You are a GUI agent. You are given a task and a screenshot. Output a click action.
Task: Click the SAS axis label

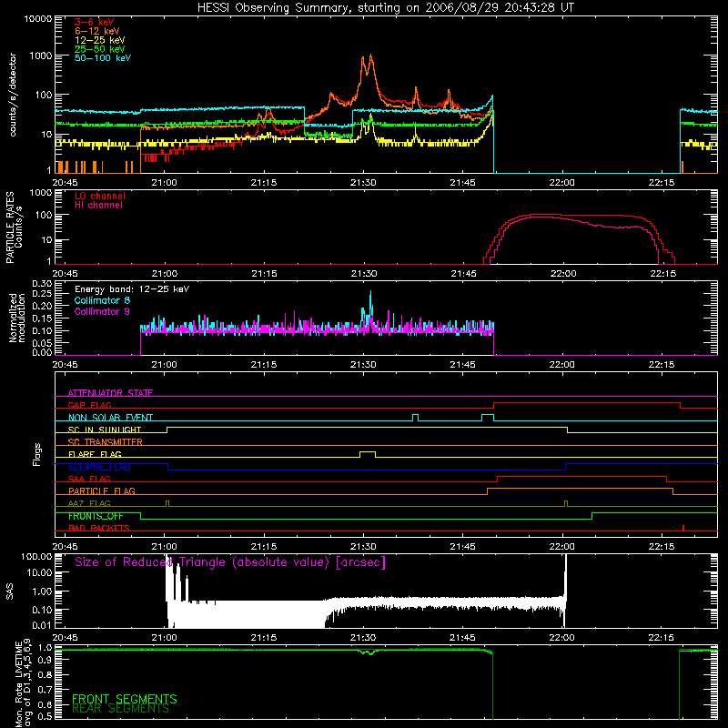tap(10, 591)
